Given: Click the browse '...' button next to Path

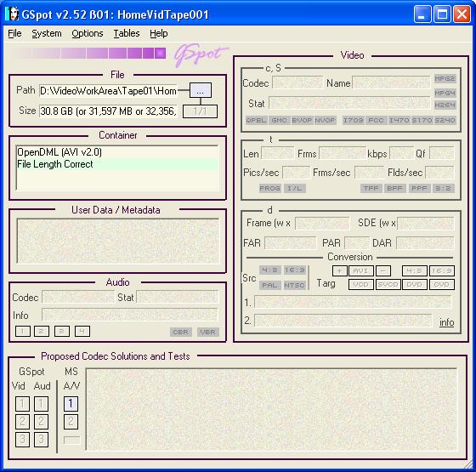Looking at the screenshot, I should click(x=201, y=90).
